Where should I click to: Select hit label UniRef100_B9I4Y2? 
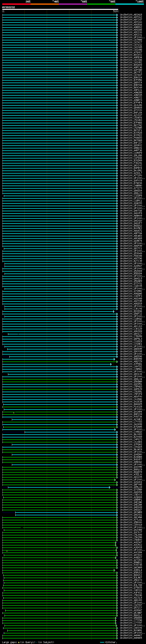[x=131, y=55]
